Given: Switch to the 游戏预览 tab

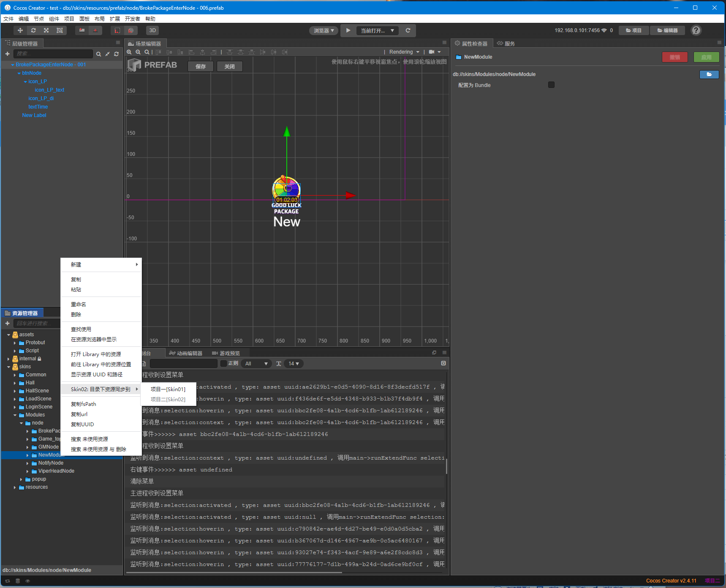Looking at the screenshot, I should tap(226, 353).
